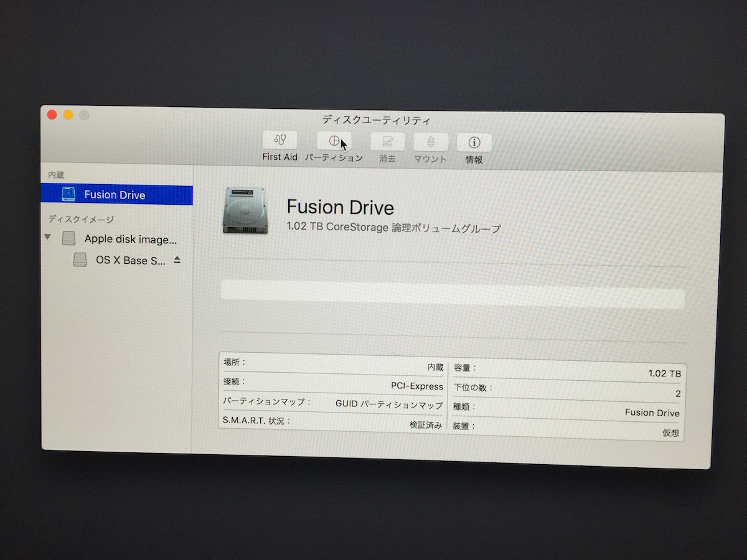Open the 情報 info toolbar button
The width and height of the screenshot is (747, 560).
(474, 142)
